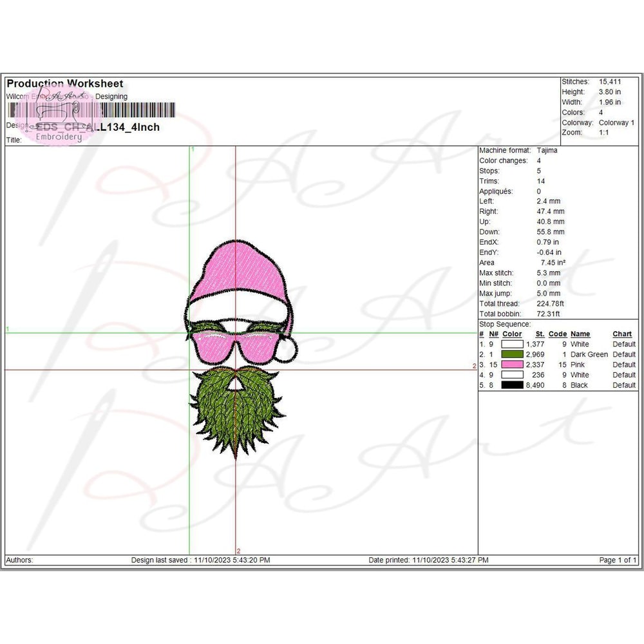Click the Page 1 of 1 footer text
The width and height of the screenshot is (644, 644).
(x=617, y=560)
